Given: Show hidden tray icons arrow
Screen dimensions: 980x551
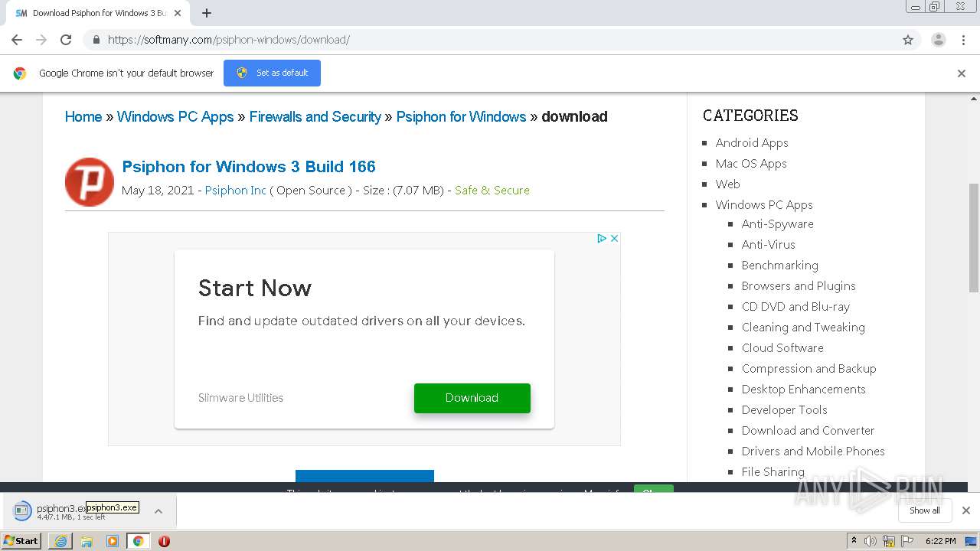Looking at the screenshot, I should click(854, 541).
